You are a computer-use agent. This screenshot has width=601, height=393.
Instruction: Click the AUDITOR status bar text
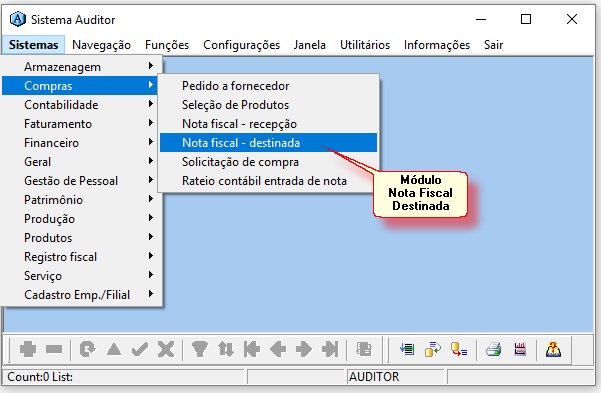[374, 377]
